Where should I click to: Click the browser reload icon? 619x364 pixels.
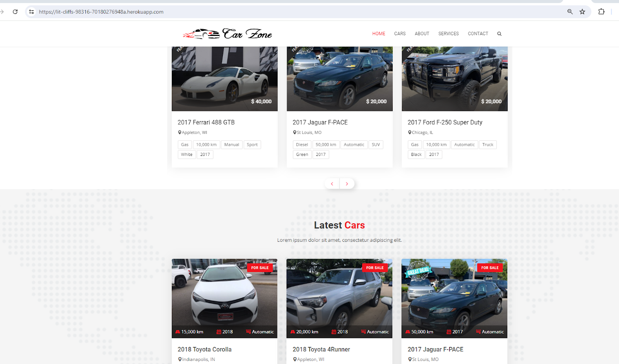pos(15,12)
